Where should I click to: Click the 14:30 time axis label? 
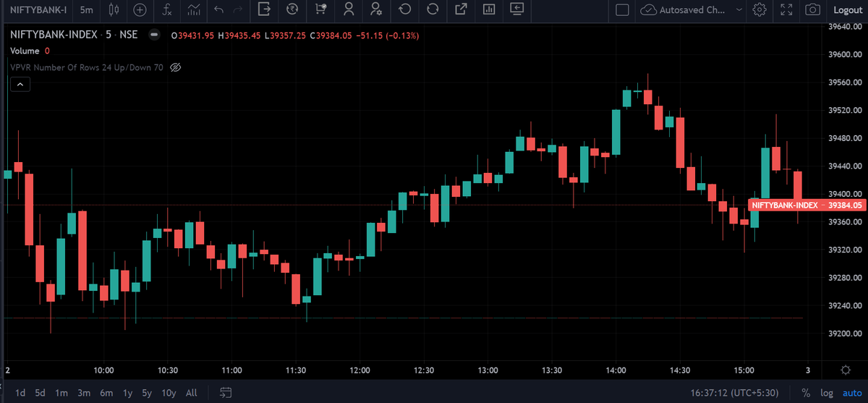pos(680,370)
